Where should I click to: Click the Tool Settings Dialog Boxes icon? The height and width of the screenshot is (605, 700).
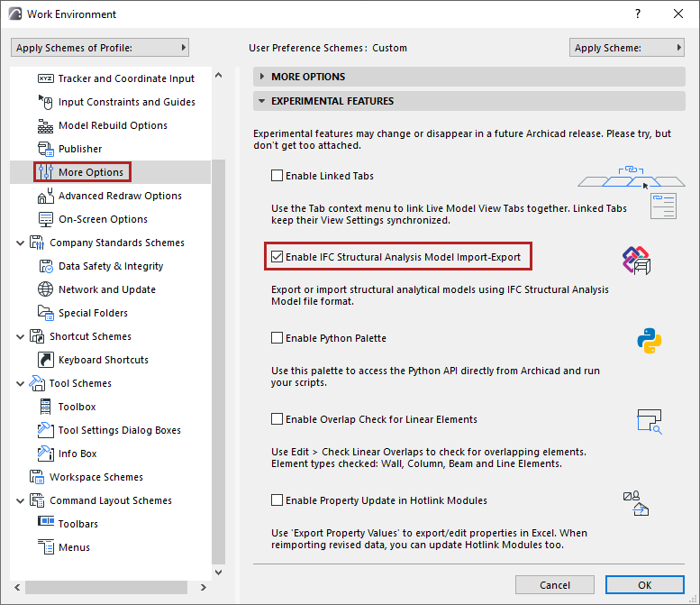[x=46, y=430]
